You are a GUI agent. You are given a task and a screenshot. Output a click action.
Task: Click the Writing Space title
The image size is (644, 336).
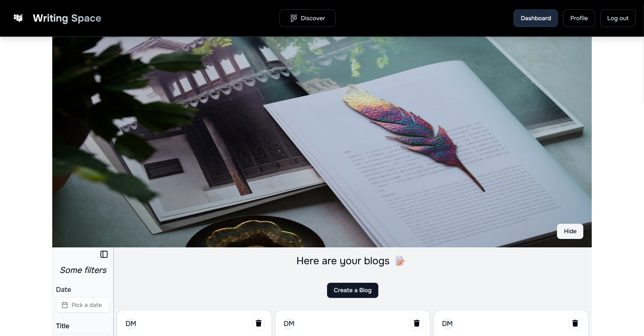(x=67, y=18)
